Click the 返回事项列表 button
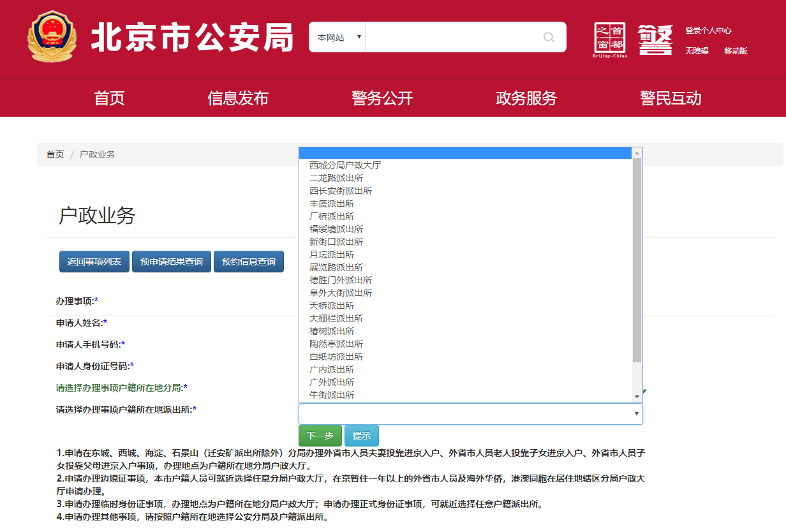The image size is (786, 532). tap(94, 261)
